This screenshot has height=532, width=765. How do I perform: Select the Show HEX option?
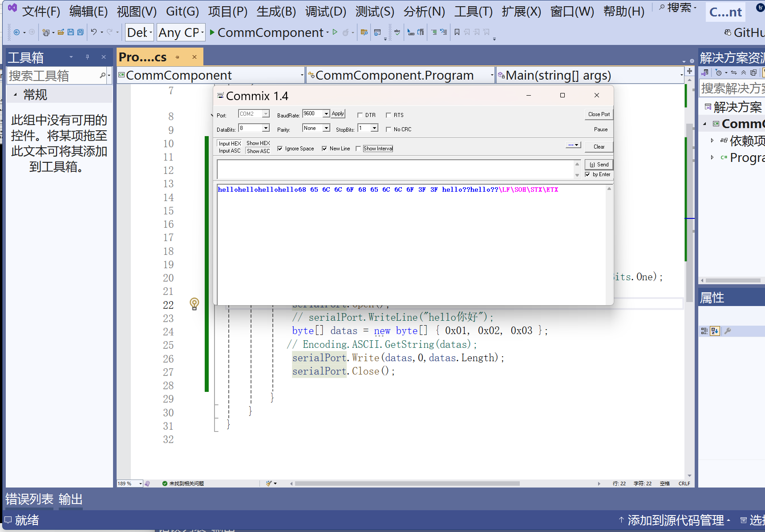coord(258,143)
